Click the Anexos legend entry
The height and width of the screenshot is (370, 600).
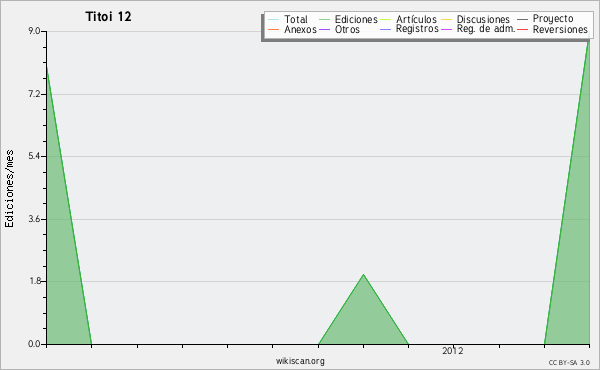(292, 29)
